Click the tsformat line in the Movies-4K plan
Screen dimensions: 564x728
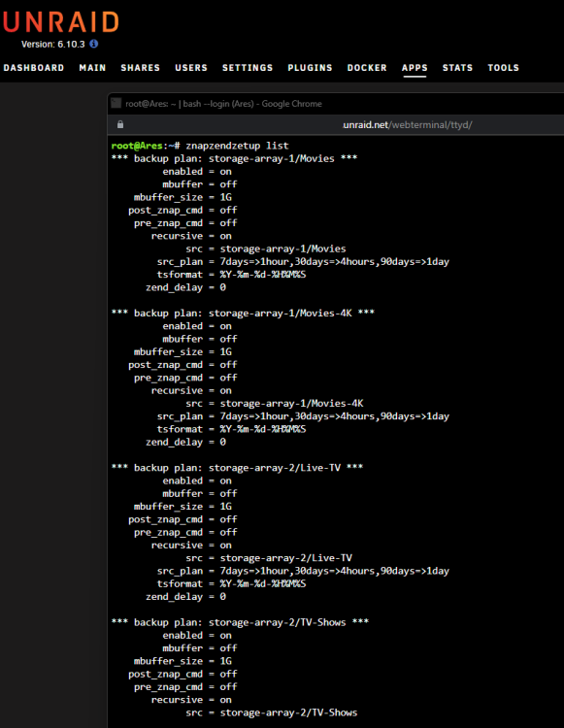(x=231, y=429)
